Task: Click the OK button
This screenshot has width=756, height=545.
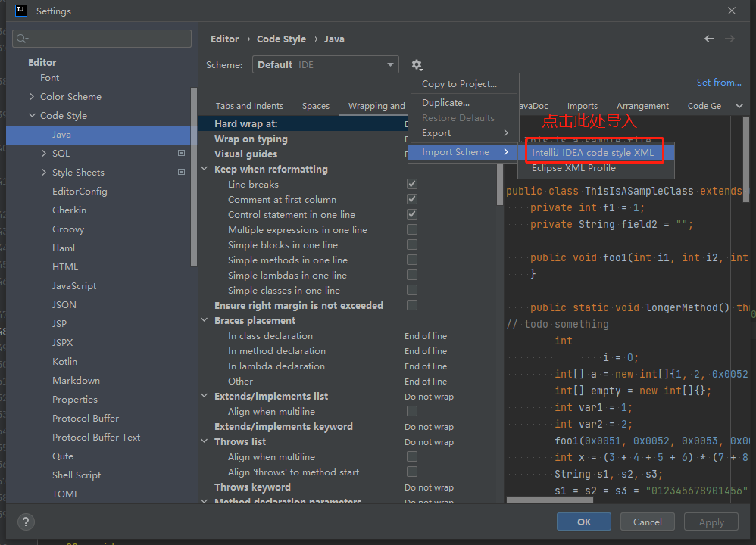Action: pos(584,522)
